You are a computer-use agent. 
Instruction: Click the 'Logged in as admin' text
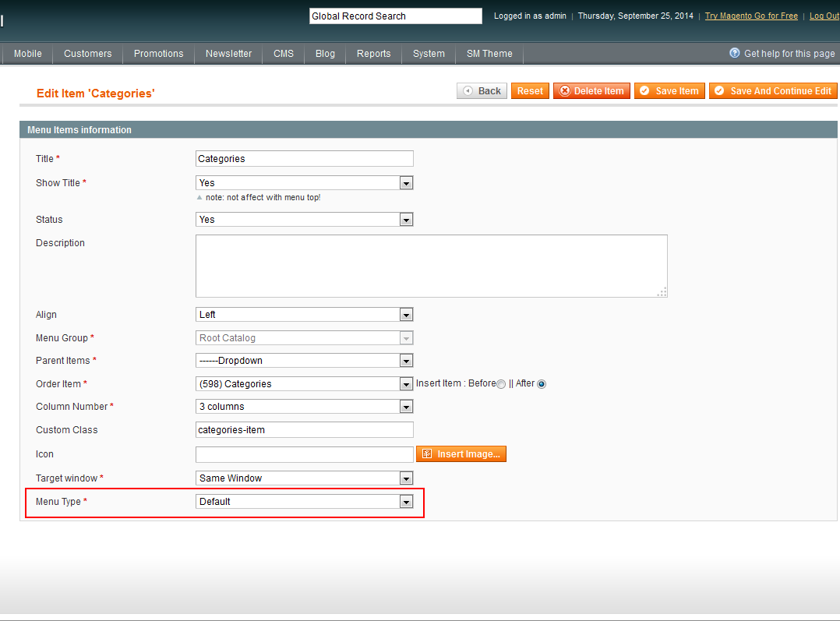pyautogui.click(x=530, y=16)
